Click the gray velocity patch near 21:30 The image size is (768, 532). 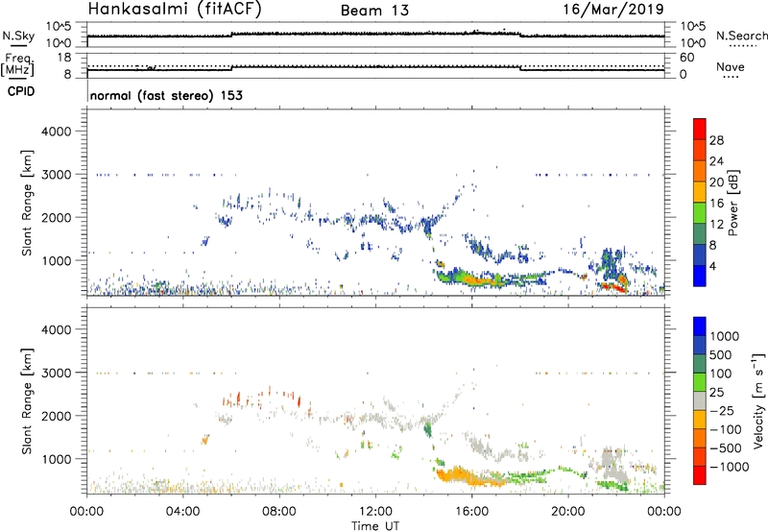[611, 465]
